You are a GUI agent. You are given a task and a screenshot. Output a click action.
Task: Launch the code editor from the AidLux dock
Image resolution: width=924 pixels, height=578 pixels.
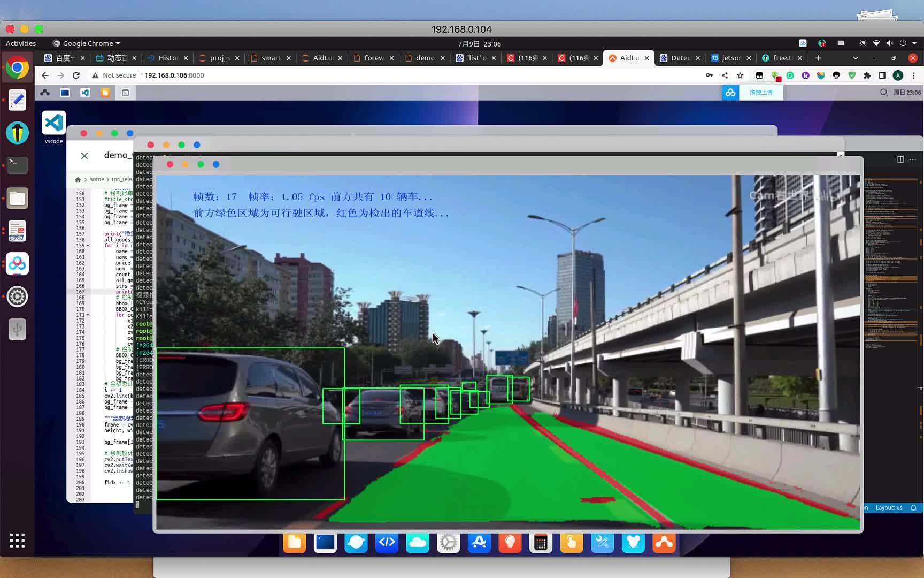(x=387, y=542)
